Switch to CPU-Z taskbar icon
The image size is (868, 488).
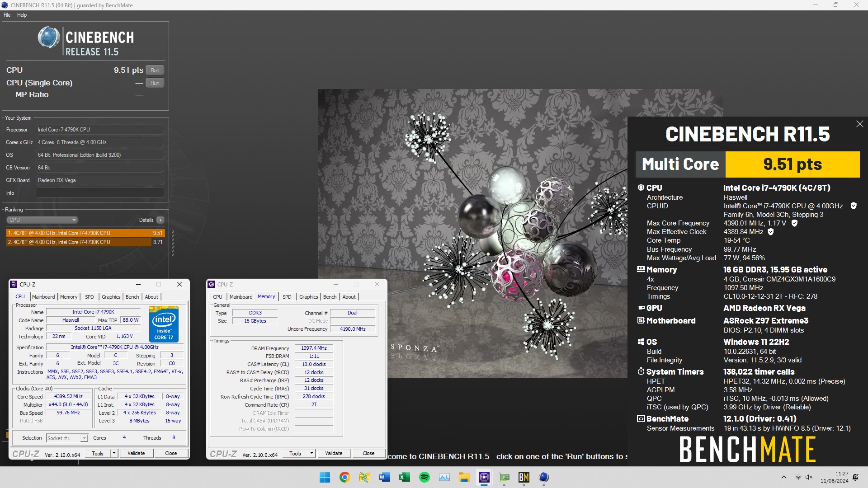point(484,477)
